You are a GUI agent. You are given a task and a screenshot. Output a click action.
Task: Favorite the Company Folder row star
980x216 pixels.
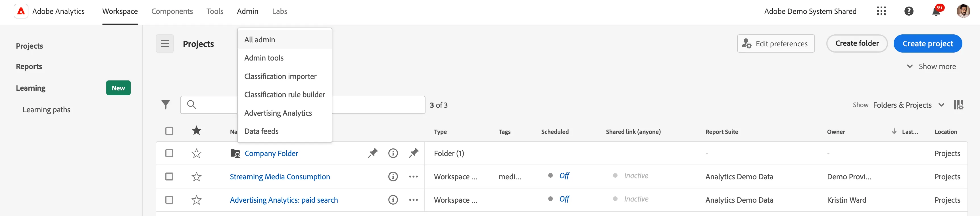(196, 153)
